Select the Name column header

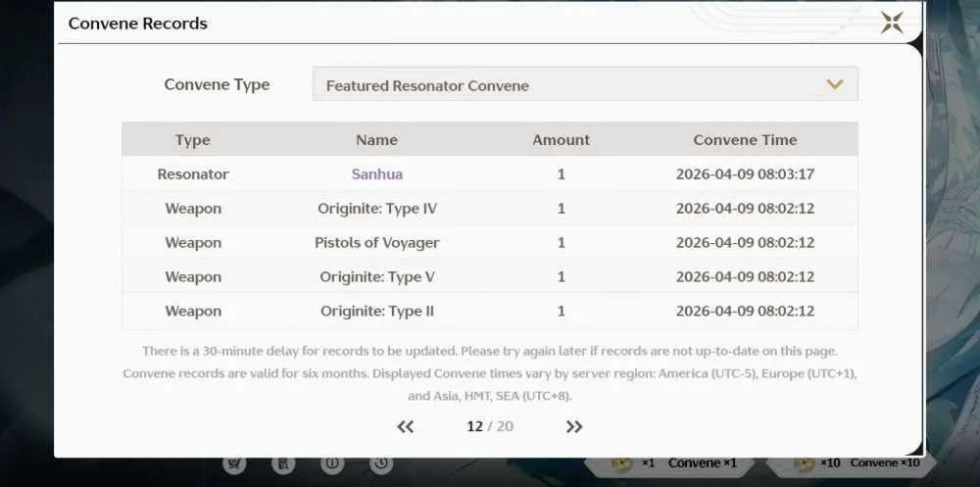(x=377, y=140)
